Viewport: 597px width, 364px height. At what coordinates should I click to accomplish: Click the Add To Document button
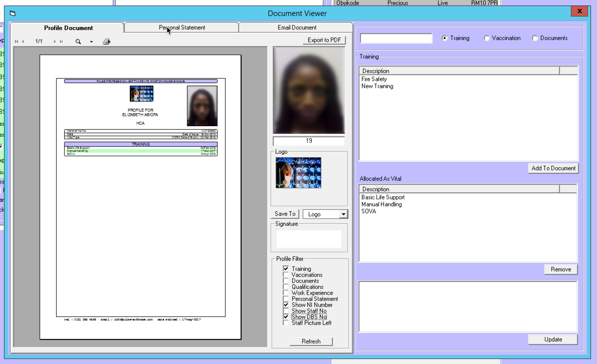(553, 168)
